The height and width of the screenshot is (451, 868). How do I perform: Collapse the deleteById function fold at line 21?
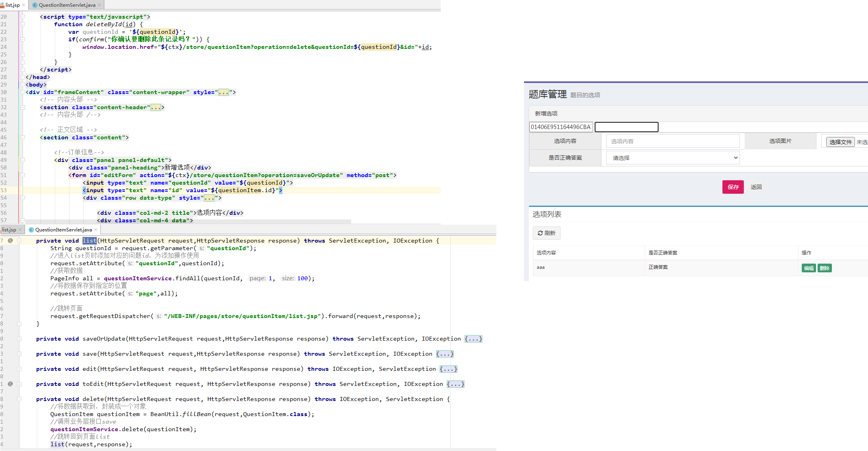[23, 24]
